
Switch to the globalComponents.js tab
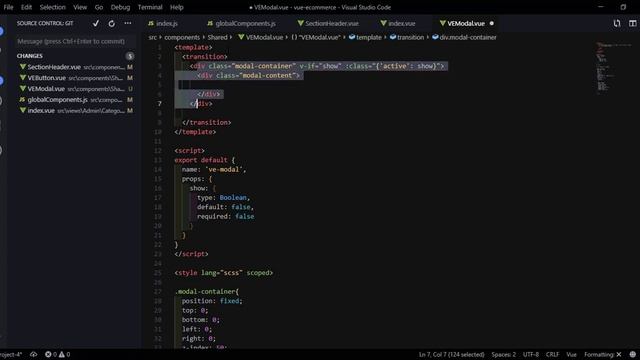click(241, 24)
